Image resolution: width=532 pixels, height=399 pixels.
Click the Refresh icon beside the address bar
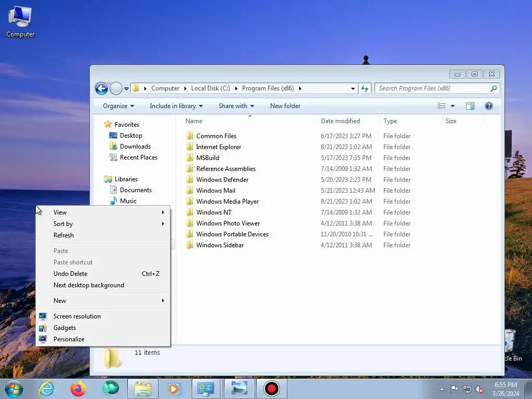click(x=365, y=88)
